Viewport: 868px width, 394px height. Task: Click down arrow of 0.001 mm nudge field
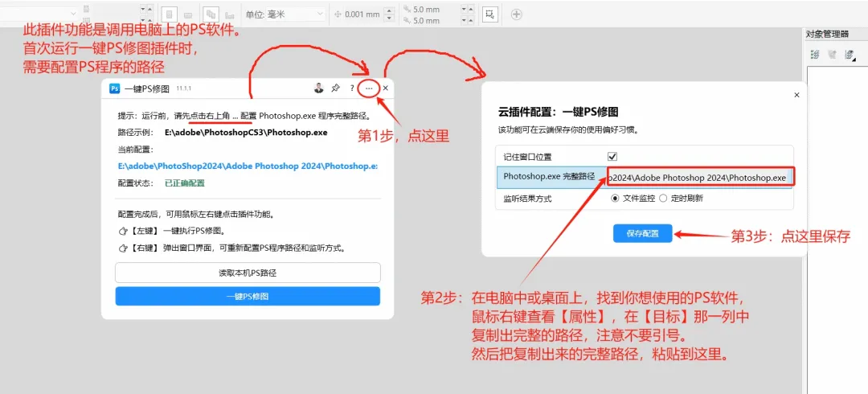(x=391, y=19)
